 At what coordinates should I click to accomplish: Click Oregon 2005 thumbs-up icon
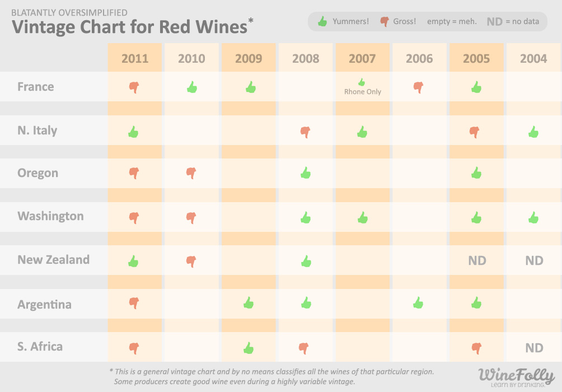tap(476, 172)
